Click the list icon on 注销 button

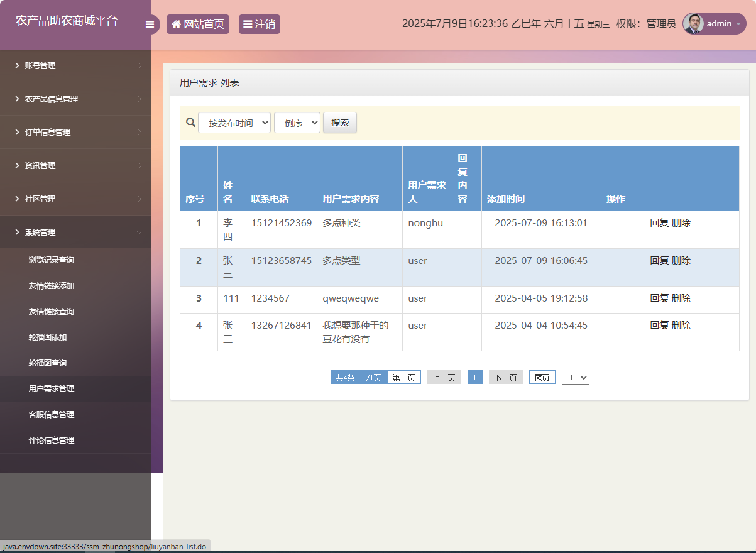point(248,24)
